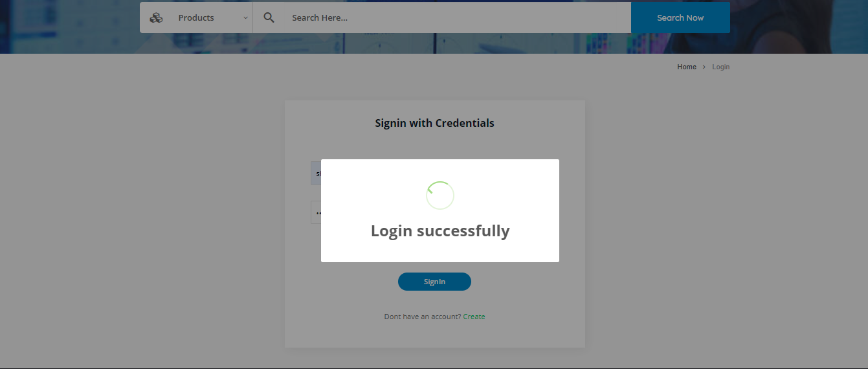The image size is (868, 369).
Task: Click the breadcrumb arrow separator after Home
Action: pos(704,67)
